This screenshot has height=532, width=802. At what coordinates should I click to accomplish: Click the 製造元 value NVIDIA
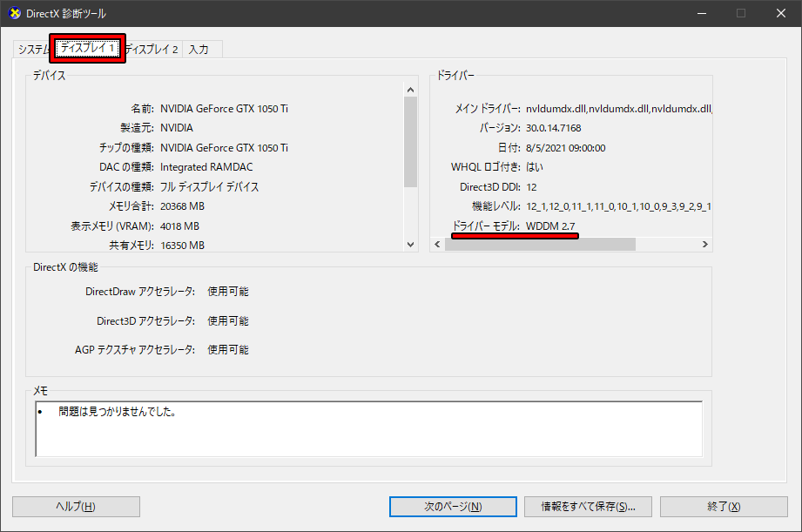pyautogui.click(x=177, y=128)
